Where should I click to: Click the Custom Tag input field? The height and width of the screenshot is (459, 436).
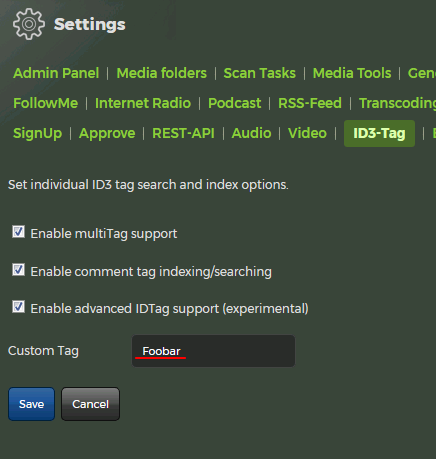click(213, 351)
